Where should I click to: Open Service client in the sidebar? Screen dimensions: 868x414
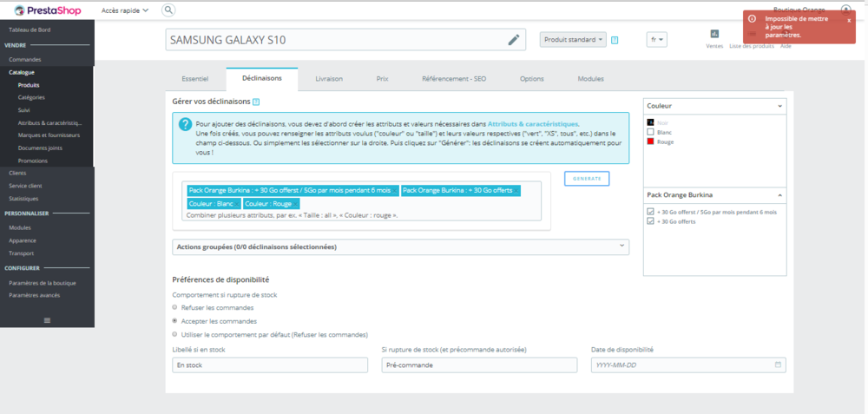point(25,186)
